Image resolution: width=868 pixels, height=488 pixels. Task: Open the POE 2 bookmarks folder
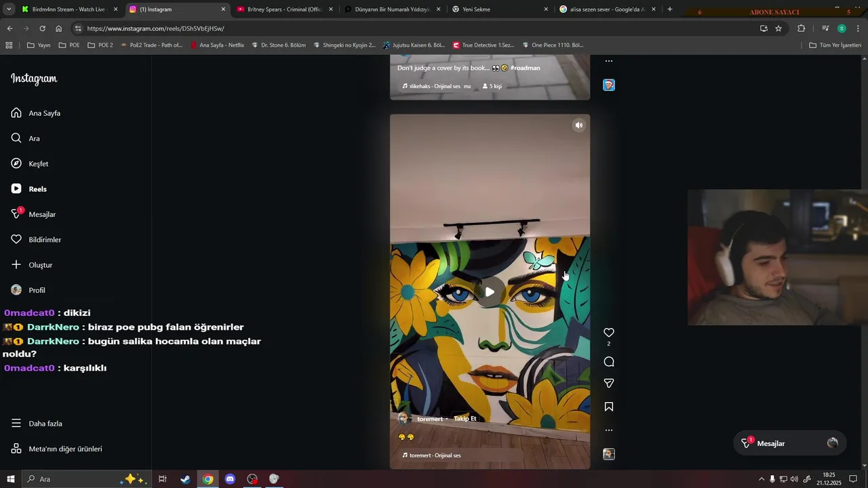(100, 45)
